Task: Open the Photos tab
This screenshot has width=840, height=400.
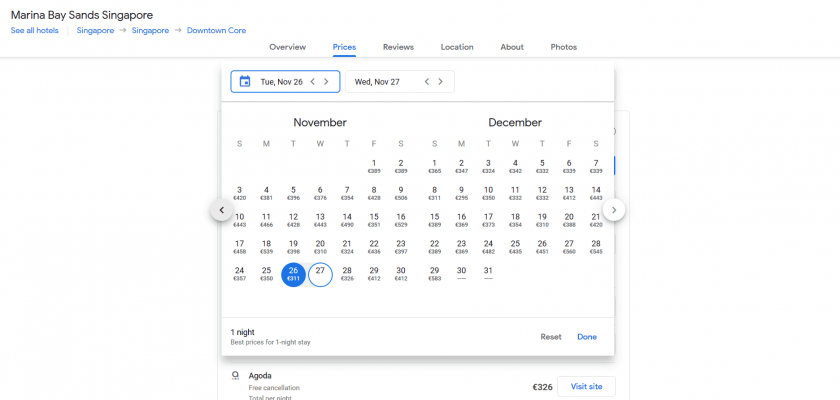Action: 564,47
